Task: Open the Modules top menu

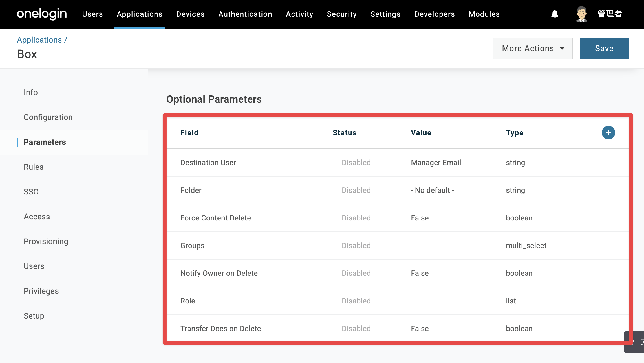Action: 484,14
